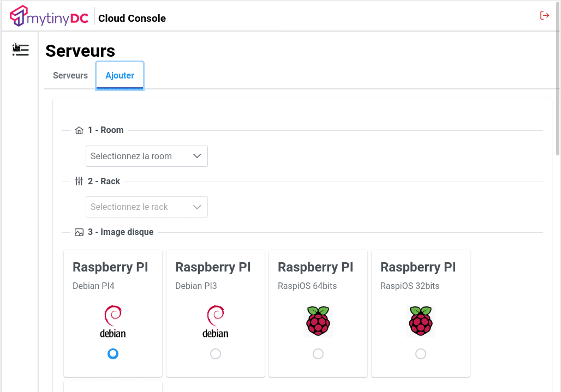Open the 'Selectionnez la room' dropdown
The height and width of the screenshot is (392, 561).
[x=147, y=156]
